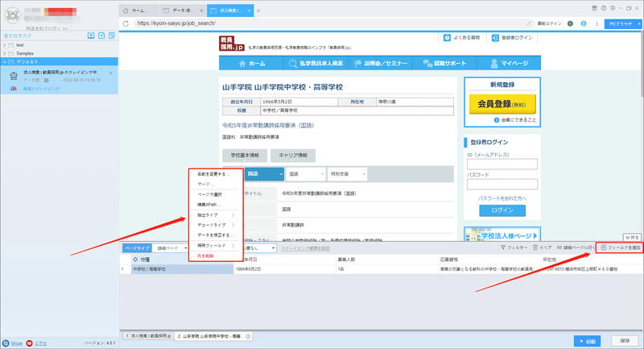
Task: Select 名前を変更する in context menu
Action: pyautogui.click(x=213, y=174)
